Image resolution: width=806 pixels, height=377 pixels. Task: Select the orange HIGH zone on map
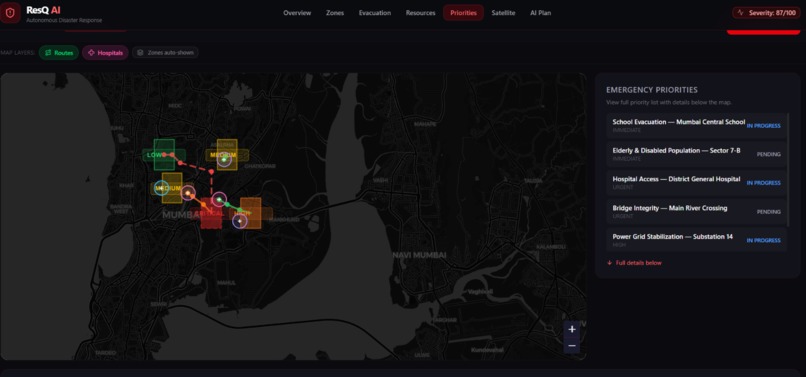click(250, 213)
